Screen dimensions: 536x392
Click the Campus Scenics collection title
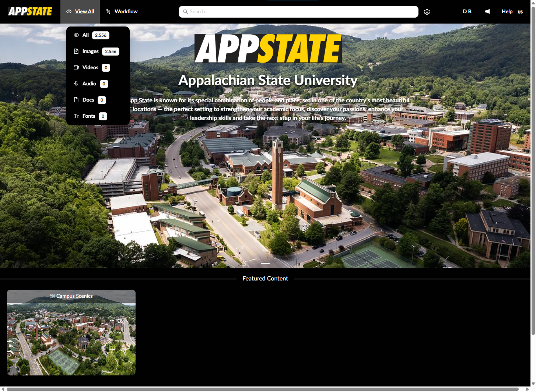(74, 296)
